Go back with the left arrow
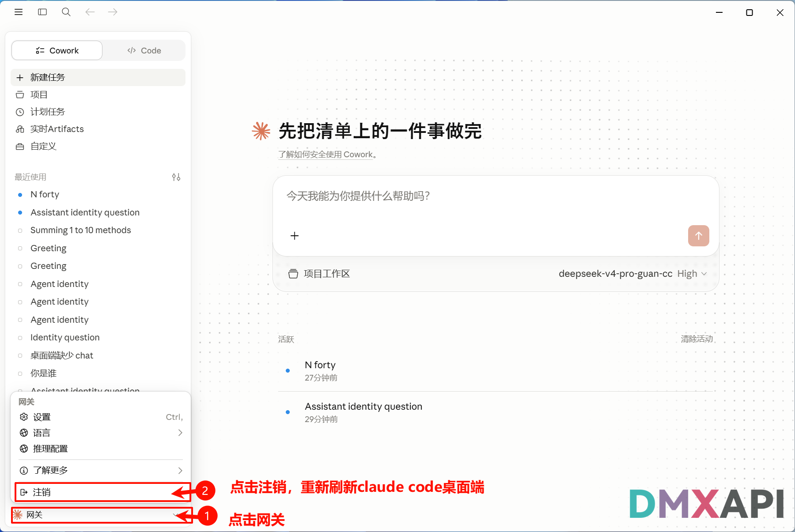Viewport: 795px width, 532px height. coord(90,12)
